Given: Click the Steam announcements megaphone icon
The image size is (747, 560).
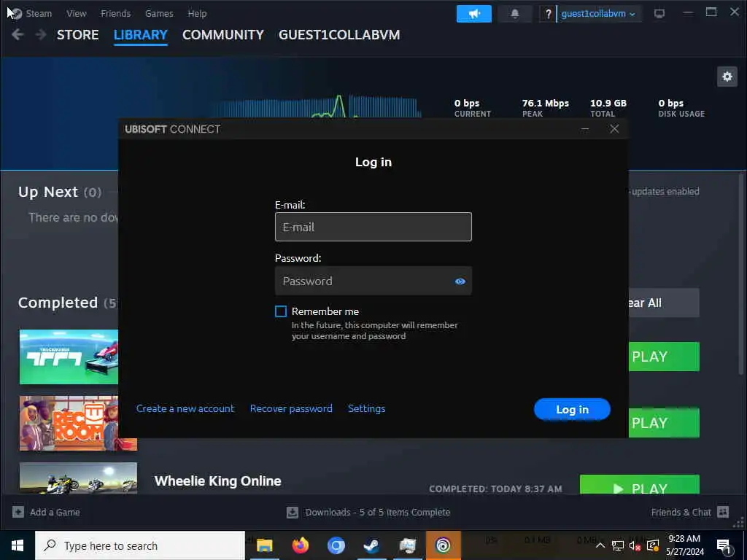Looking at the screenshot, I should point(473,14).
